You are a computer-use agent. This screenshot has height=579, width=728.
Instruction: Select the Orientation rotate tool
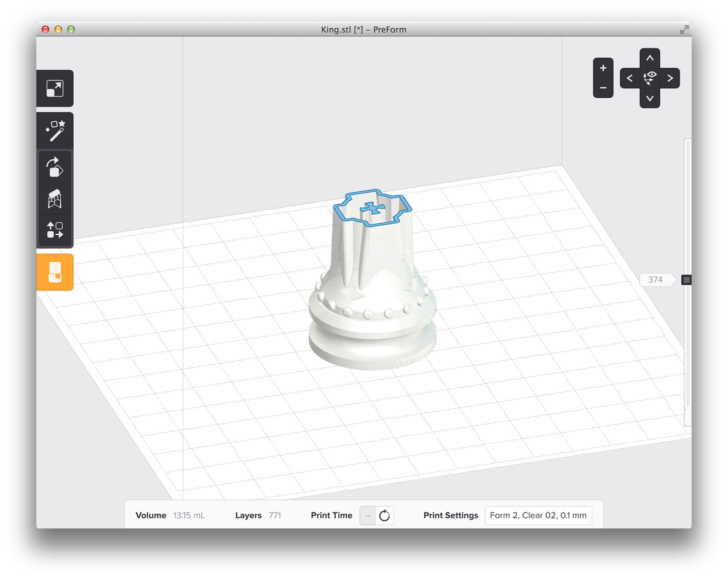55,167
